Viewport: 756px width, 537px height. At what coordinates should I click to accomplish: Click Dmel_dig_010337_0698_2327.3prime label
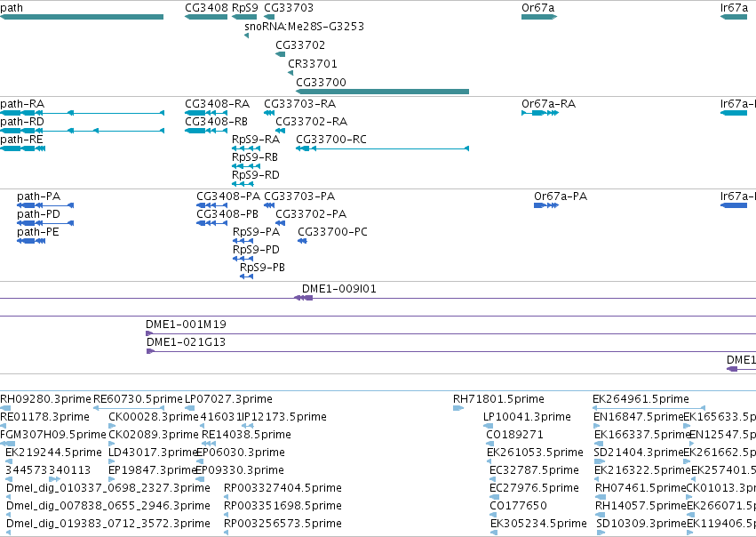tap(108, 488)
